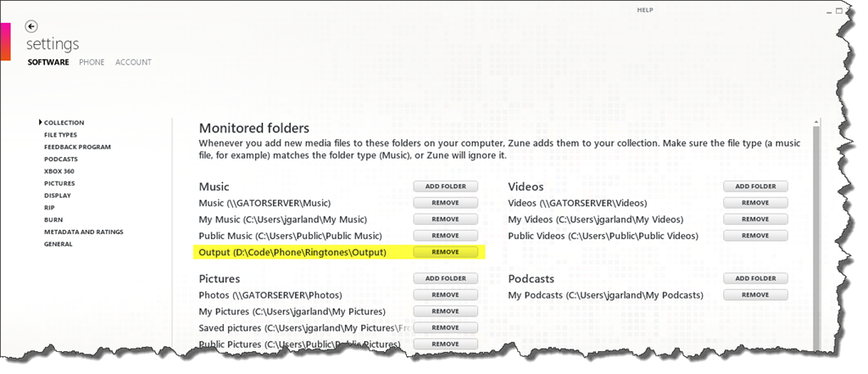The image size is (868, 374).
Task: Remove the Public Videos folder
Action: click(x=755, y=235)
